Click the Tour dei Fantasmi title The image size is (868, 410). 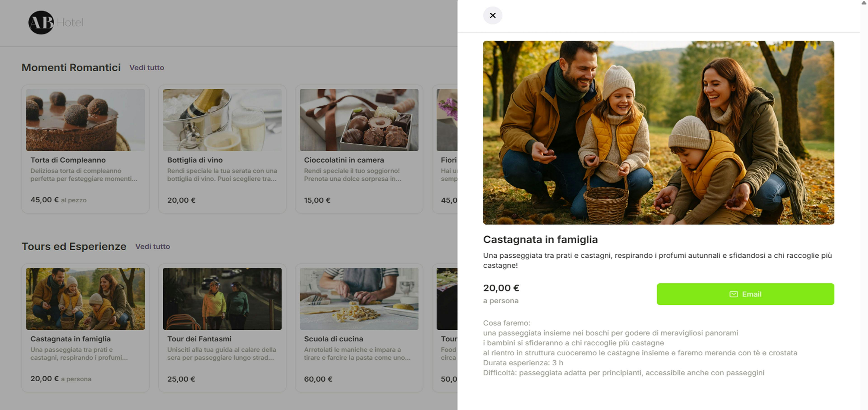(x=199, y=339)
